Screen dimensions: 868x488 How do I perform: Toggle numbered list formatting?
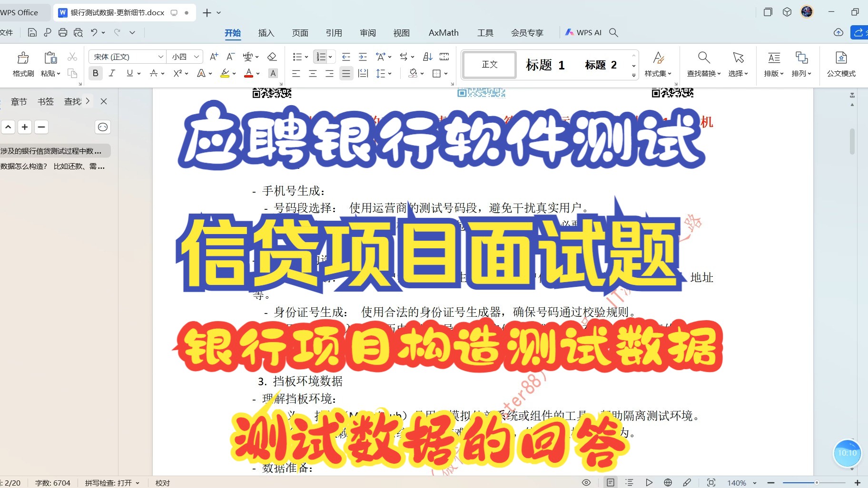(321, 57)
